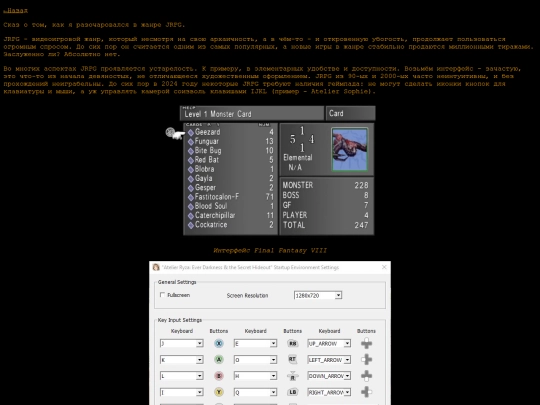Click the RT trigger icon
Image resolution: width=540 pixels, height=405 pixels.
[x=292, y=360]
